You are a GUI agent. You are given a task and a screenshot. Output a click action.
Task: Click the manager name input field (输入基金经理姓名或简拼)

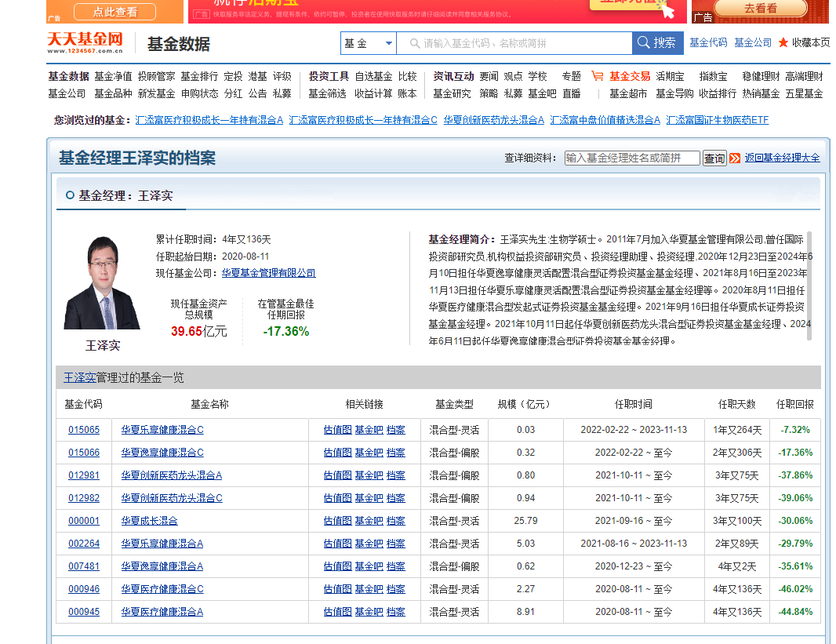click(632, 158)
